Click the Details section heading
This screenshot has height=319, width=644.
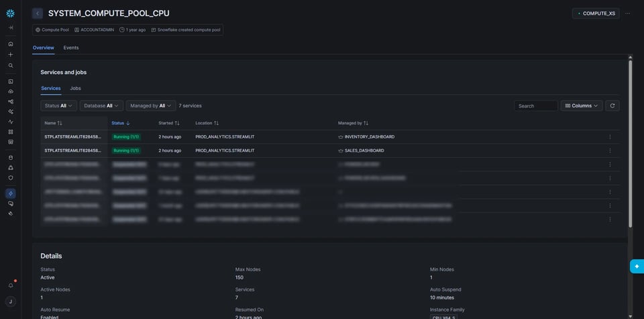tap(52, 256)
